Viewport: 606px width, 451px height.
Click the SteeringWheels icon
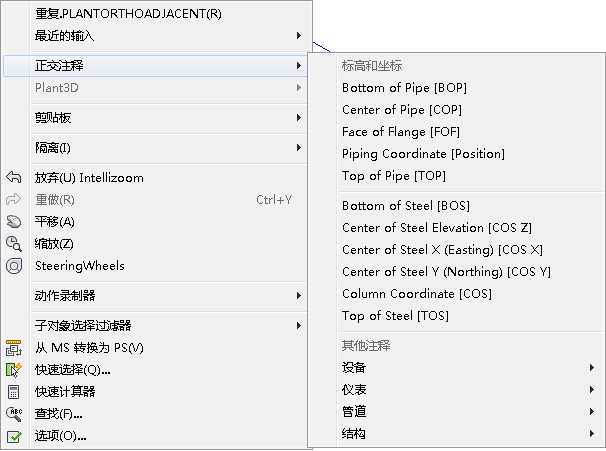pos(14,266)
